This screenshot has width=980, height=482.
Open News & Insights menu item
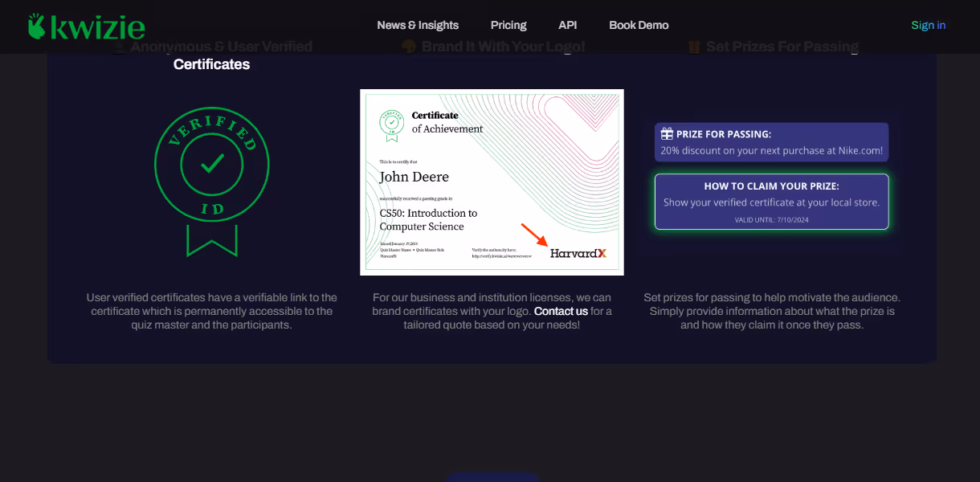[x=418, y=25]
